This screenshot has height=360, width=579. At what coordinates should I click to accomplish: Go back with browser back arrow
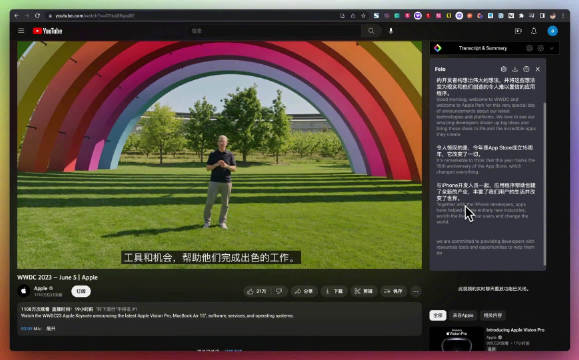[x=17, y=16]
